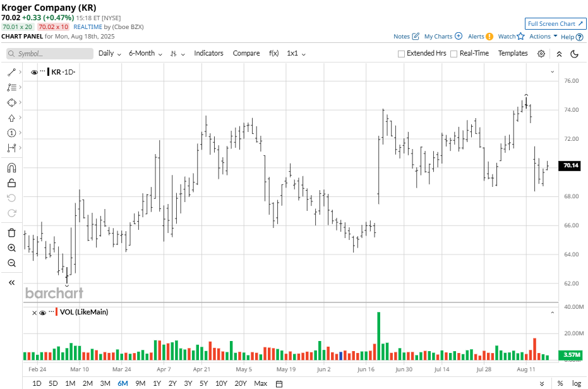Choose the shapes drawing tool

point(11,102)
